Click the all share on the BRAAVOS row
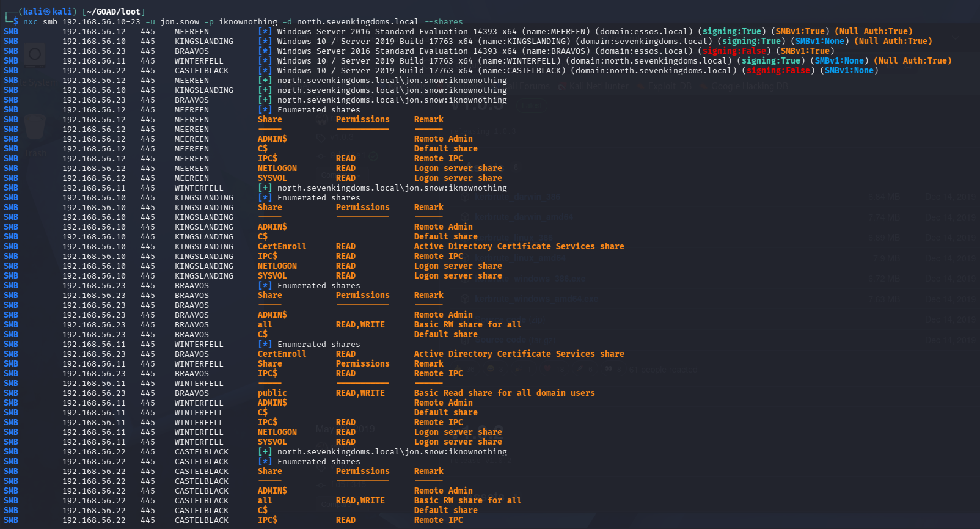980x529 pixels. point(265,324)
